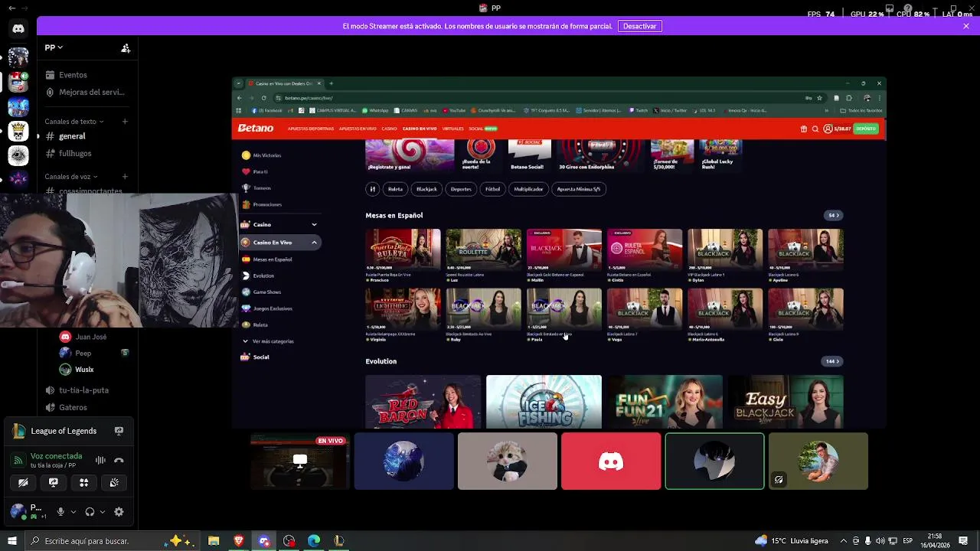Stream League of Legends using the screen icon
The image size is (980, 551).
[119, 431]
